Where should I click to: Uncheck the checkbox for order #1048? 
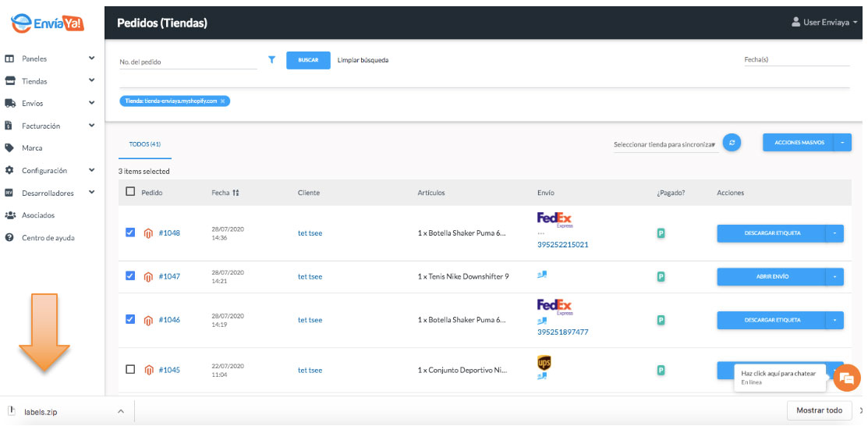[130, 233]
